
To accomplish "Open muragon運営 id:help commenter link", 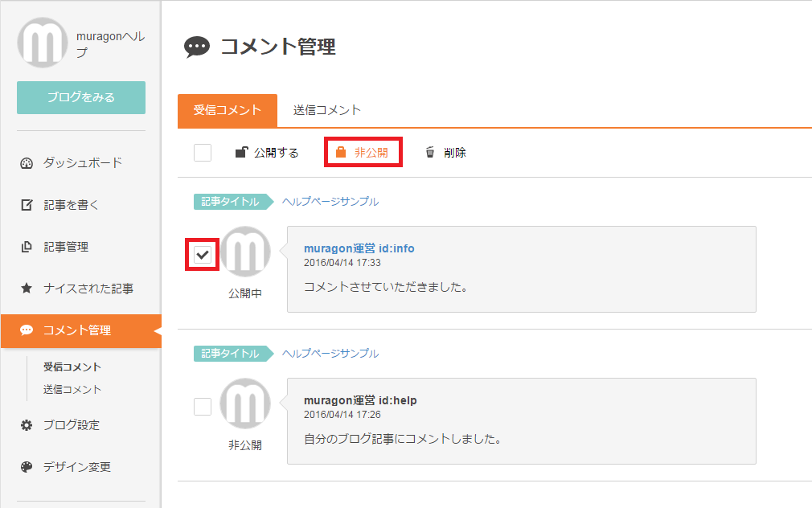I will pyautogui.click(x=359, y=400).
